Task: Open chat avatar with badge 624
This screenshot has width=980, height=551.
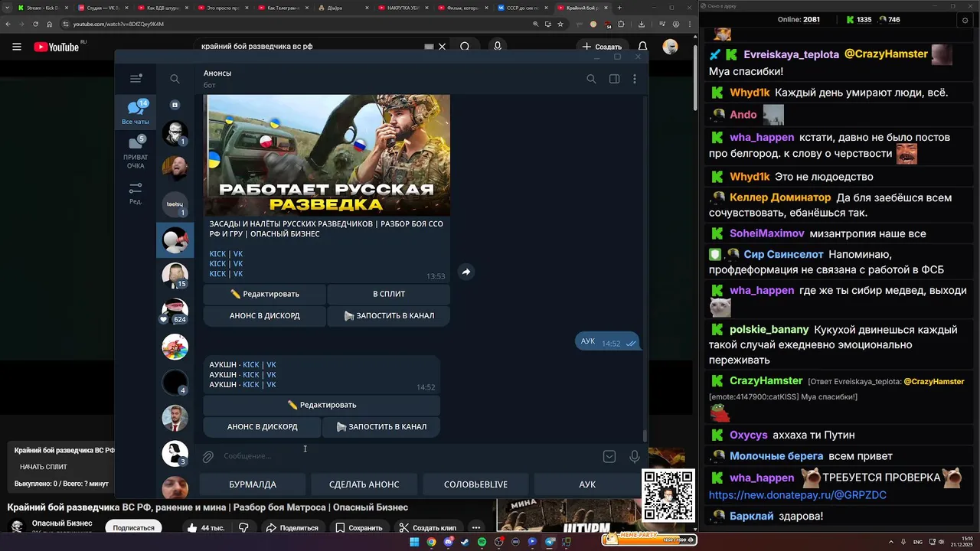Action: click(175, 310)
